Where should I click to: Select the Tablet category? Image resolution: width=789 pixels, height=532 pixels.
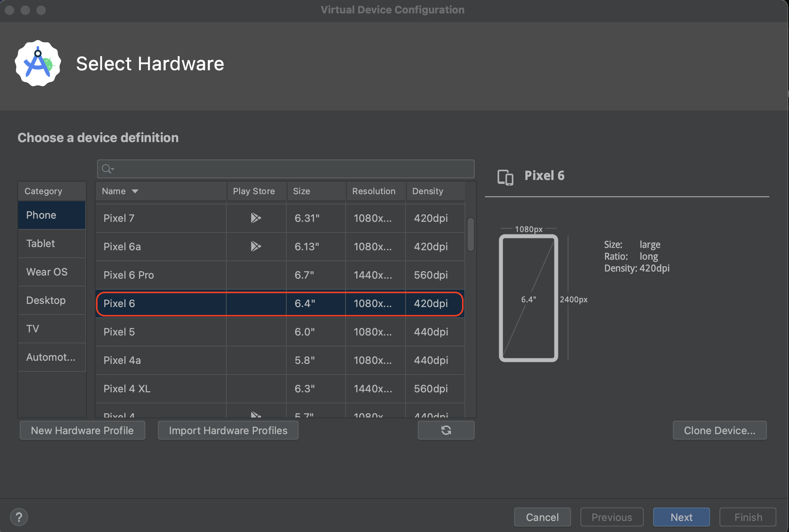41,244
